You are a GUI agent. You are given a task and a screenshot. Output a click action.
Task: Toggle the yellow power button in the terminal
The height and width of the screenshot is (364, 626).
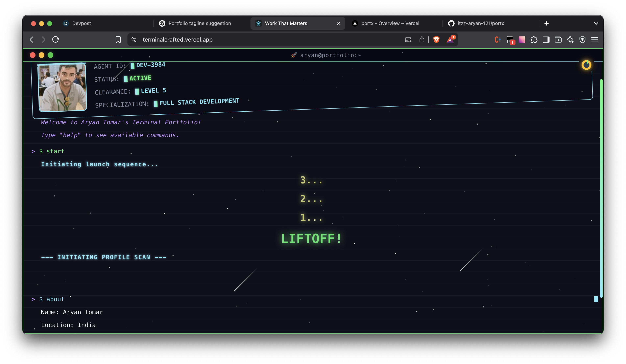click(586, 65)
